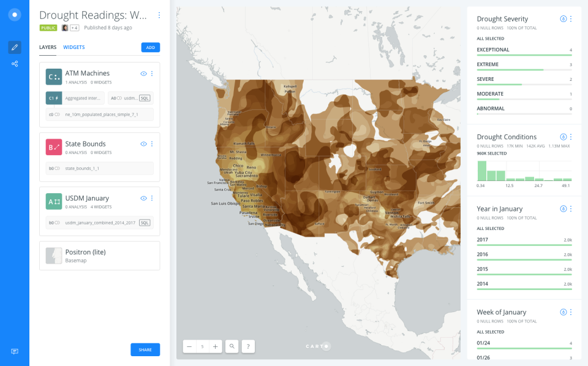Open the map title options menu

[159, 15]
